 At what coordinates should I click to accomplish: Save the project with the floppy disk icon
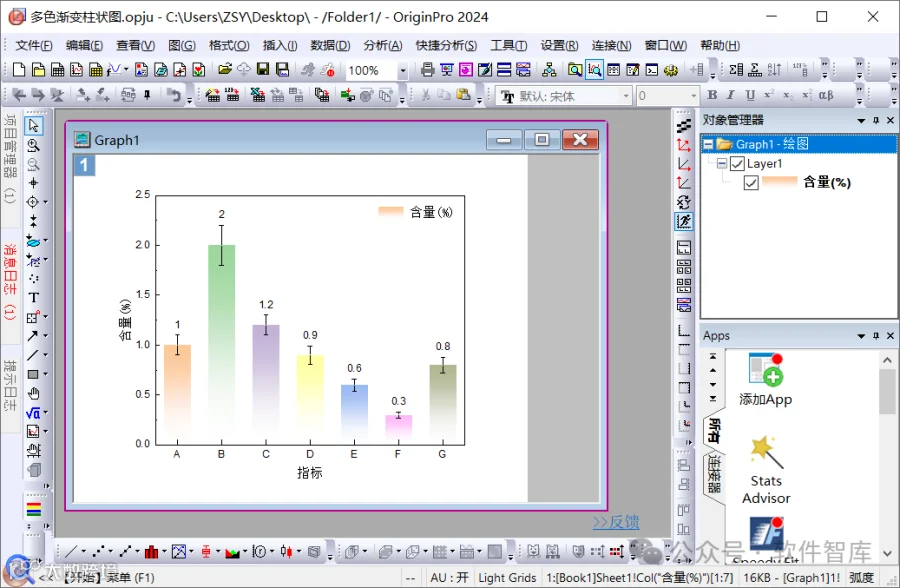click(x=263, y=70)
